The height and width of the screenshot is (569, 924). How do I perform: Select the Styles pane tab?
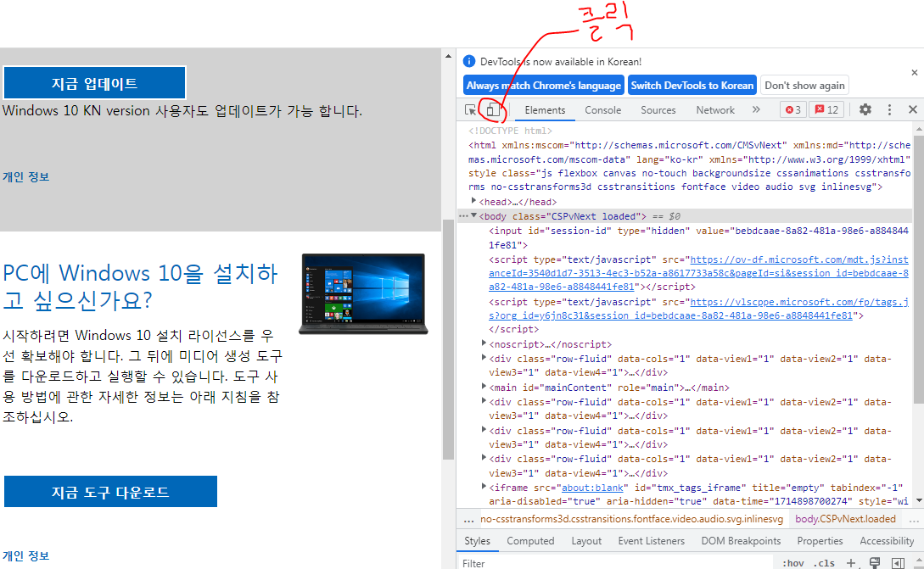pyautogui.click(x=477, y=541)
